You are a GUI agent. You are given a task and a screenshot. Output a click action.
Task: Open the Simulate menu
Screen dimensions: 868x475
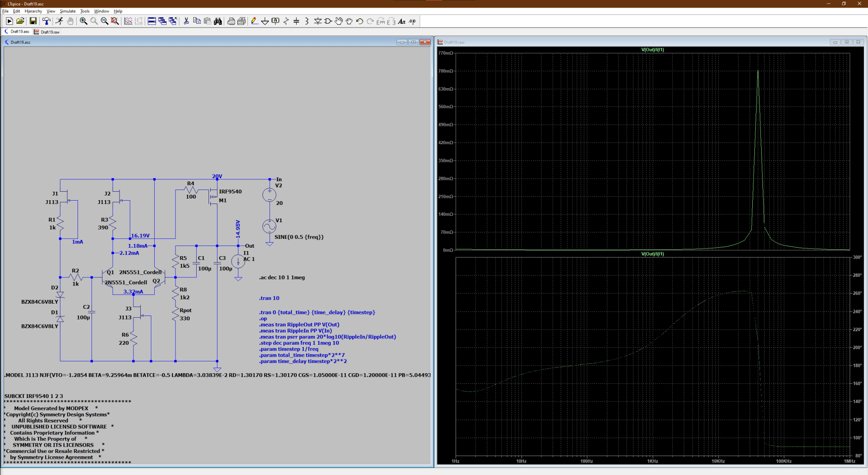click(68, 11)
